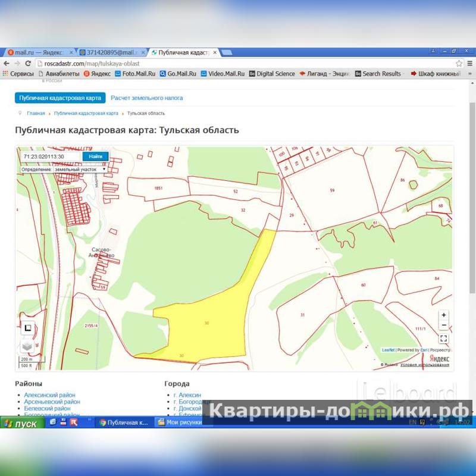Zoom out the cadastral map

point(444,325)
